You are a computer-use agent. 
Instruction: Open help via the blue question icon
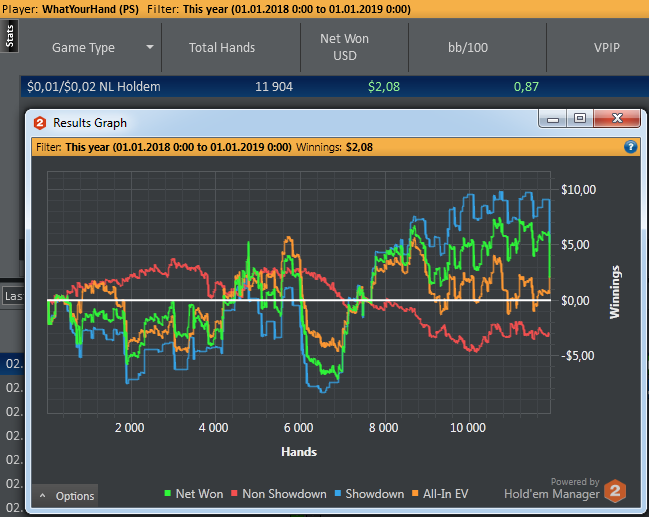pyautogui.click(x=630, y=147)
